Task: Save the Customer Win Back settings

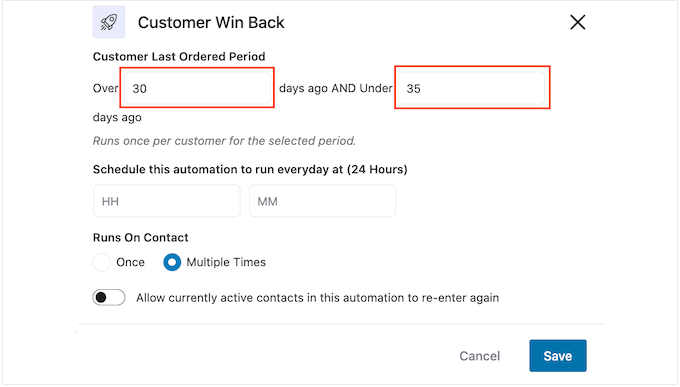Action: pos(558,356)
